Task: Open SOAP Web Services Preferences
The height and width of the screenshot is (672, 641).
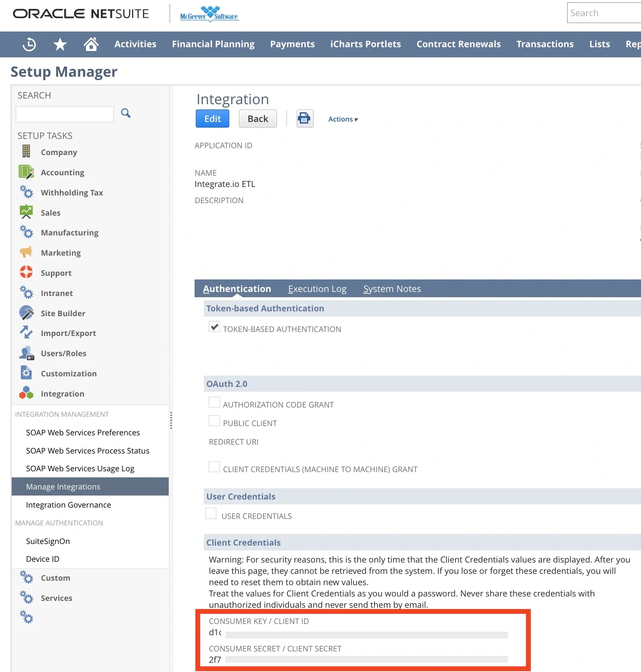Action: point(83,433)
